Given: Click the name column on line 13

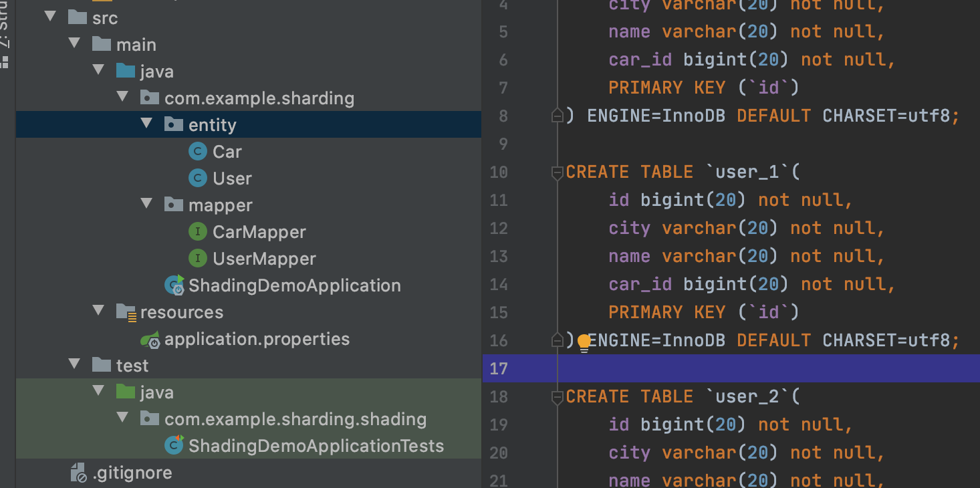Looking at the screenshot, I should click(629, 256).
